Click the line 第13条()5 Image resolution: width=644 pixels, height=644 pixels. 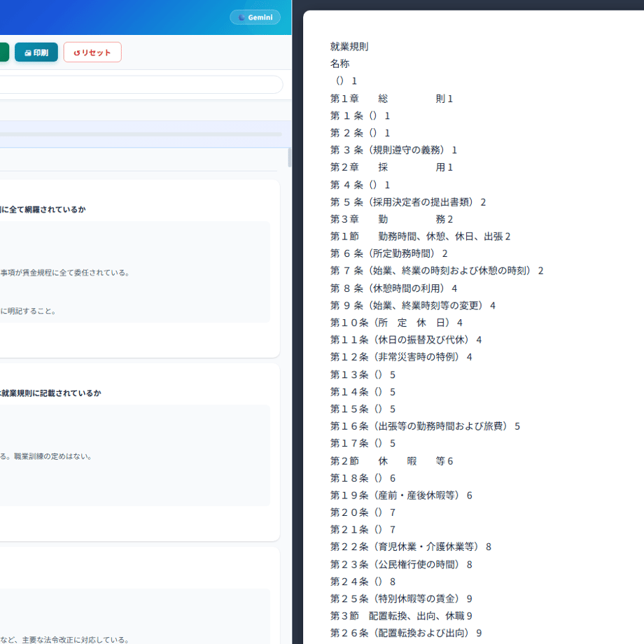[363, 375]
